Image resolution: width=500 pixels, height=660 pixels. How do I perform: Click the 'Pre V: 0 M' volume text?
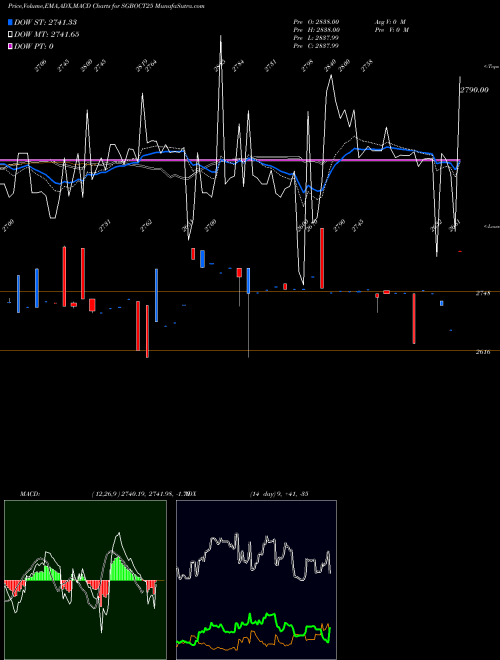(x=392, y=30)
